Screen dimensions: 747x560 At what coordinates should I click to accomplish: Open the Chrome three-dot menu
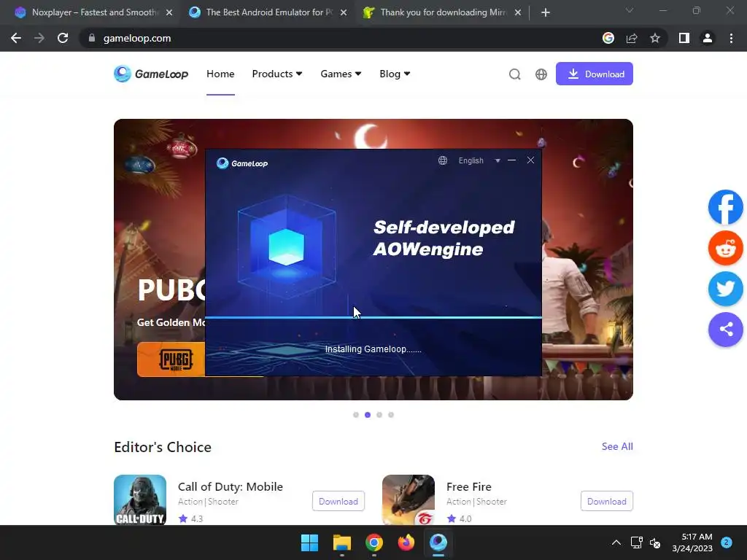pos(731,38)
